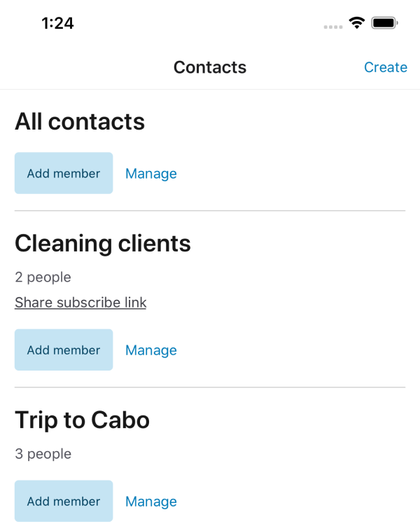Select the Trip to Cabo heading

(x=83, y=420)
